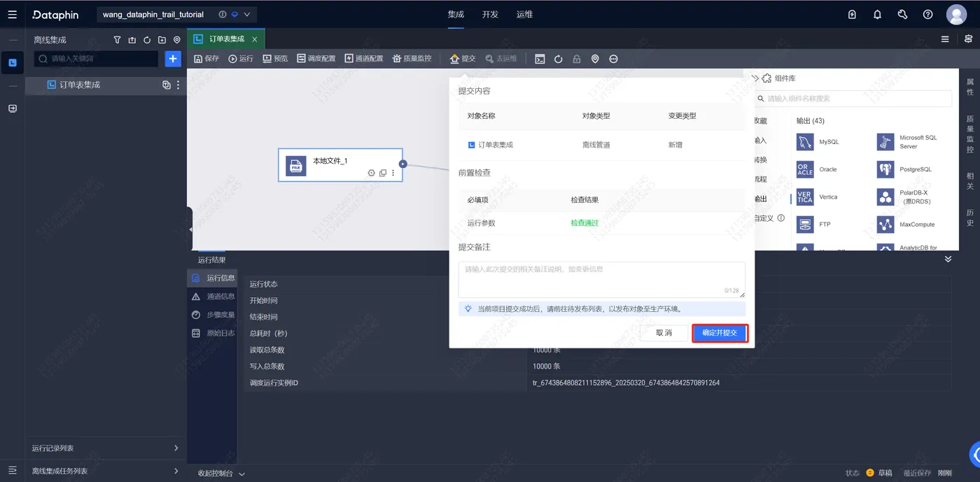Viewport: 980px width, 482px height.
Task: Expand the 离线集成任务列表 section
Action: pyautogui.click(x=105, y=471)
